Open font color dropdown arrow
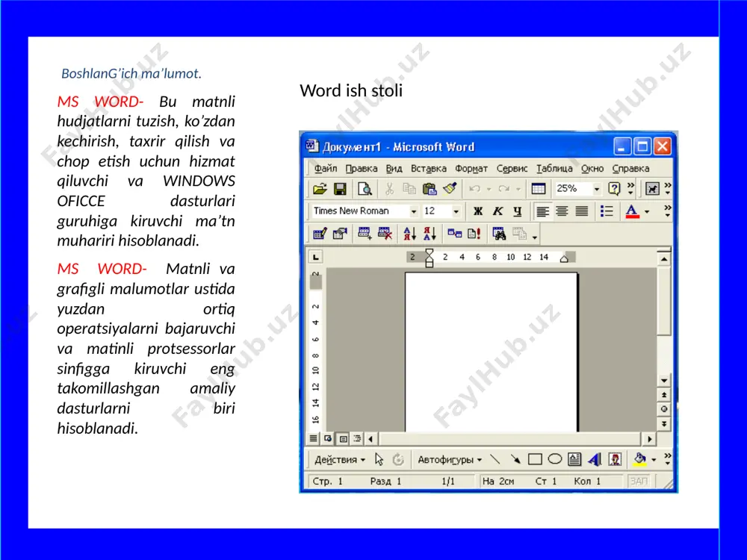Viewport: 747px width, 560px height. coord(647,212)
